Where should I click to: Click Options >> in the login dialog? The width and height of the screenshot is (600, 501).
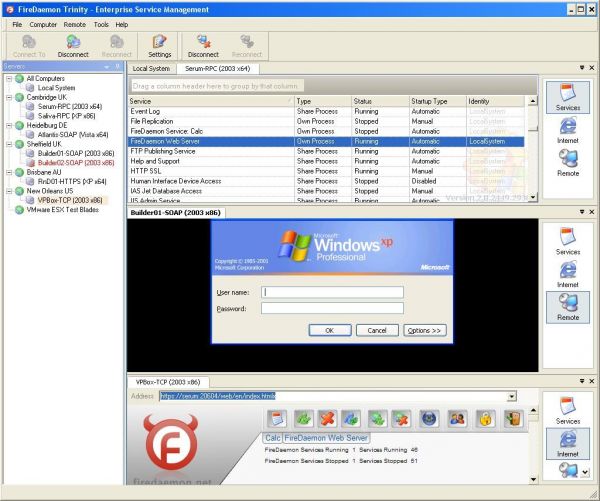coord(425,330)
